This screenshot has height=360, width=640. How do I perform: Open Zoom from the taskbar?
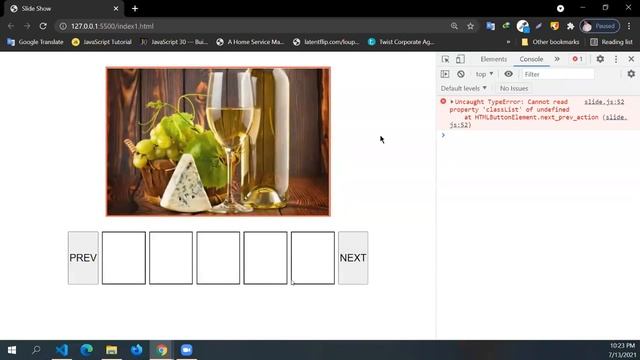point(186,350)
